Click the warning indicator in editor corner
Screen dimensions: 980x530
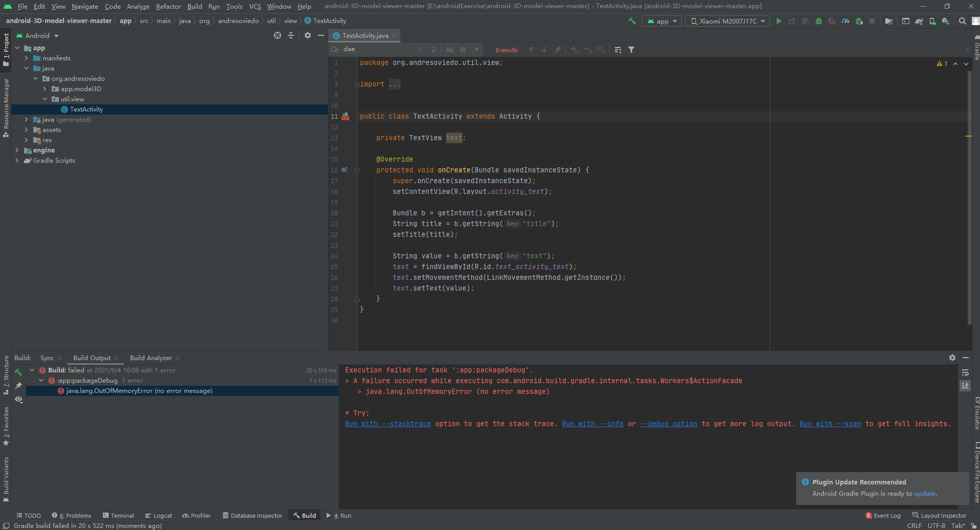point(942,63)
